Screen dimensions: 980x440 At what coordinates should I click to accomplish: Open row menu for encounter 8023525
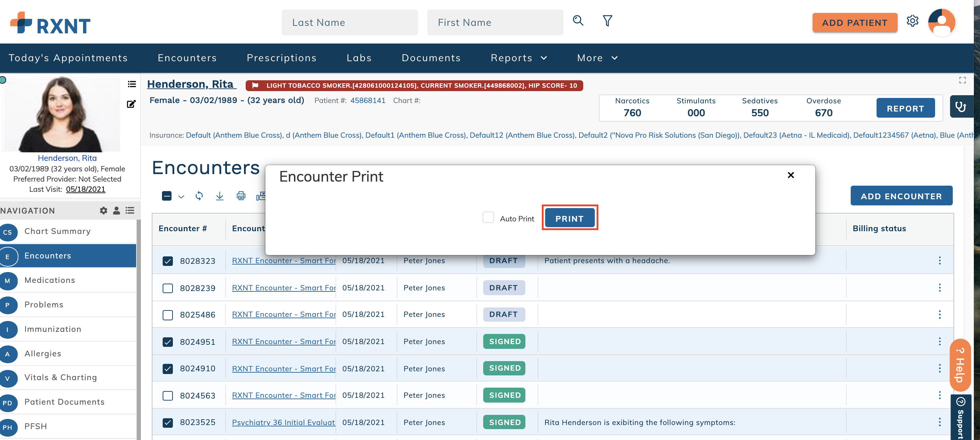pyautogui.click(x=940, y=422)
